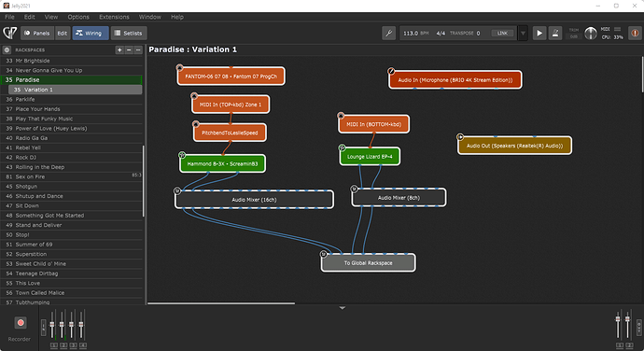Open the View menu
The width and height of the screenshot is (644, 351).
(x=51, y=17)
